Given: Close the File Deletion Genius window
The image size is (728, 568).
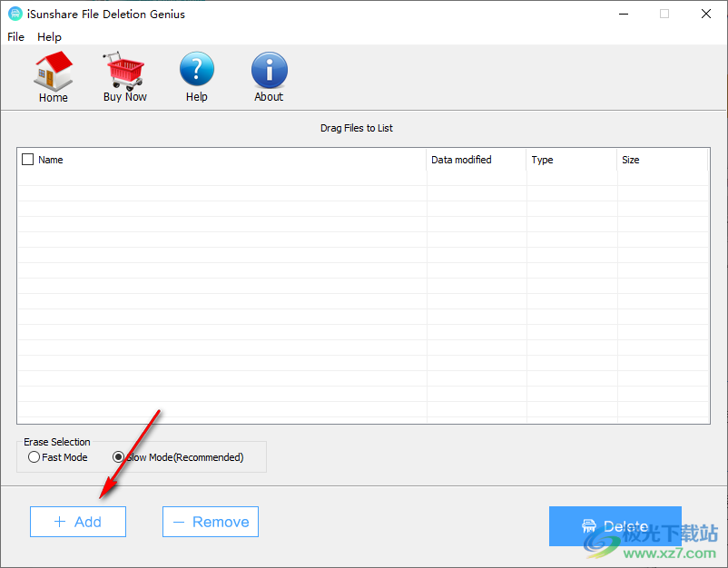Looking at the screenshot, I should click(705, 14).
